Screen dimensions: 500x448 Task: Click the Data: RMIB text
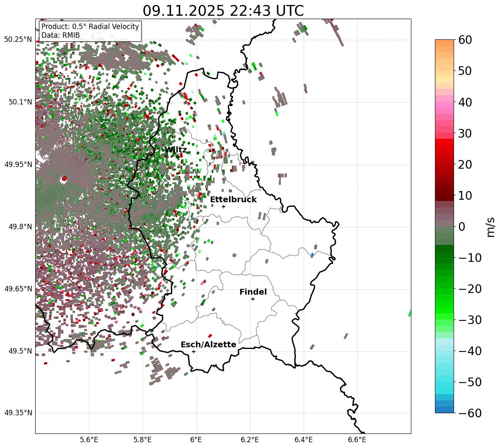(60, 36)
